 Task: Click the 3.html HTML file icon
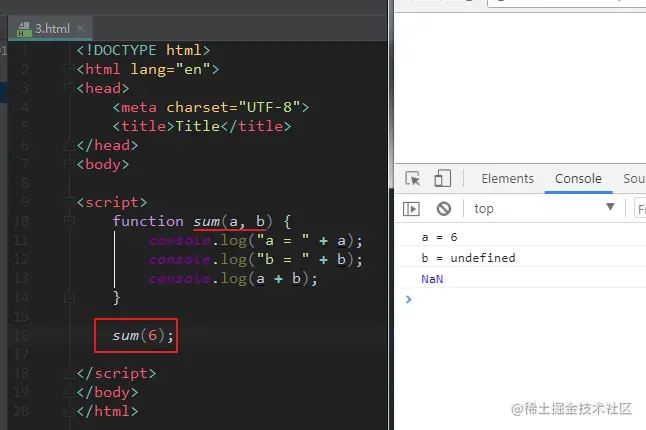(x=24, y=29)
